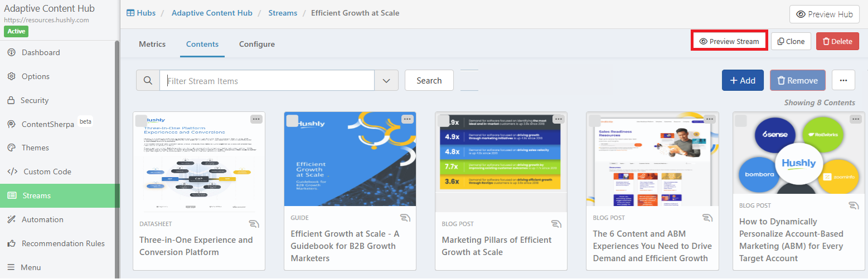Go to Streams breadcrumb link
Image resolution: width=868 pixels, height=279 pixels.
[x=283, y=13]
